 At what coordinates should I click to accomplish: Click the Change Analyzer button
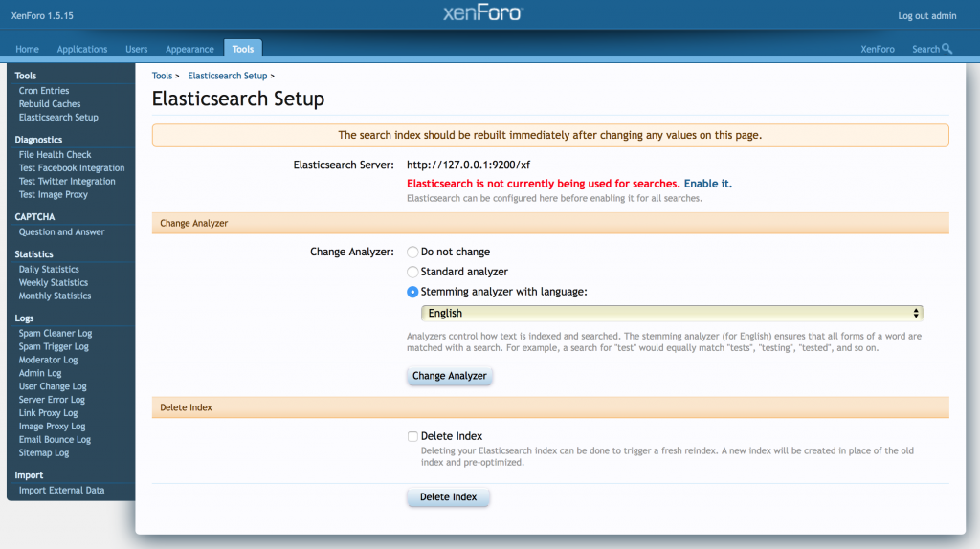(x=450, y=375)
